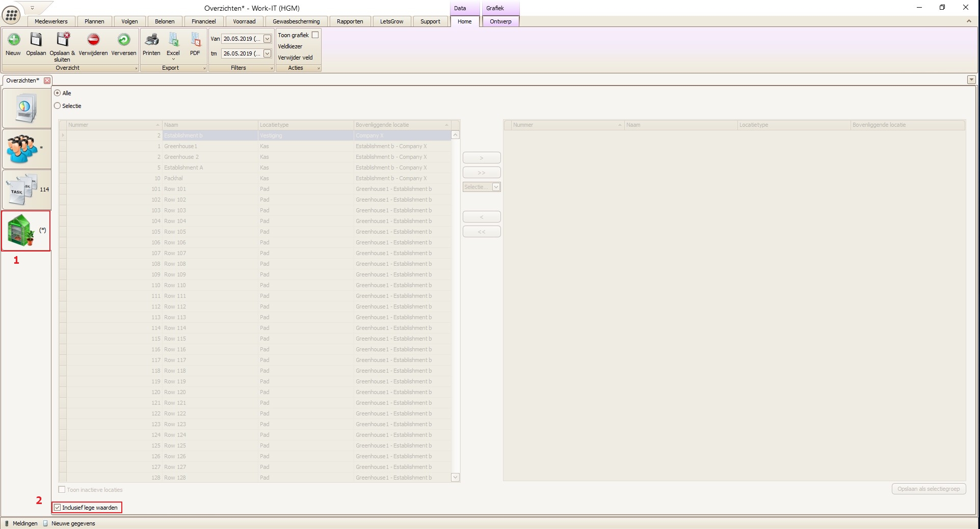Select the Row 101 entry
980x529 pixels.
point(255,189)
